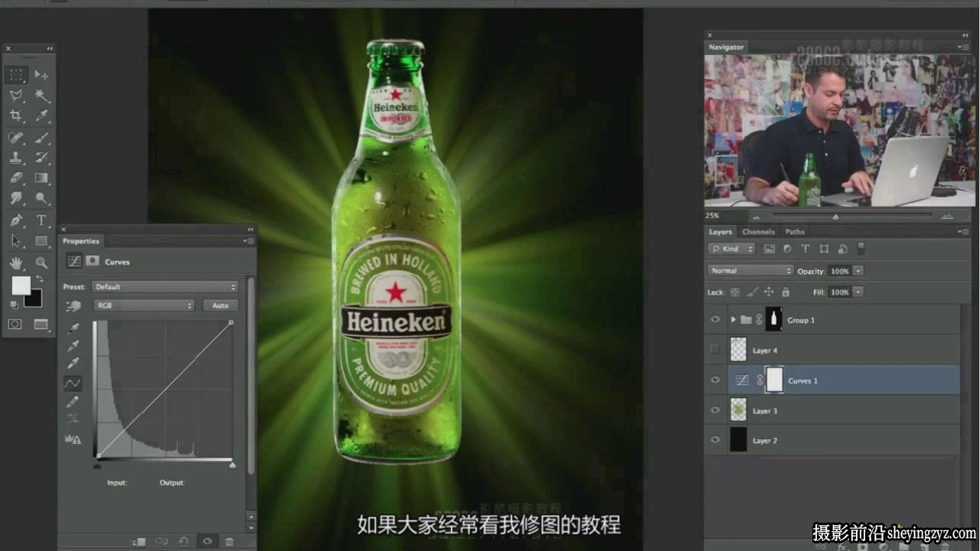Select the Dodge tool
Image resolution: width=980 pixels, height=551 pixels.
(x=41, y=198)
